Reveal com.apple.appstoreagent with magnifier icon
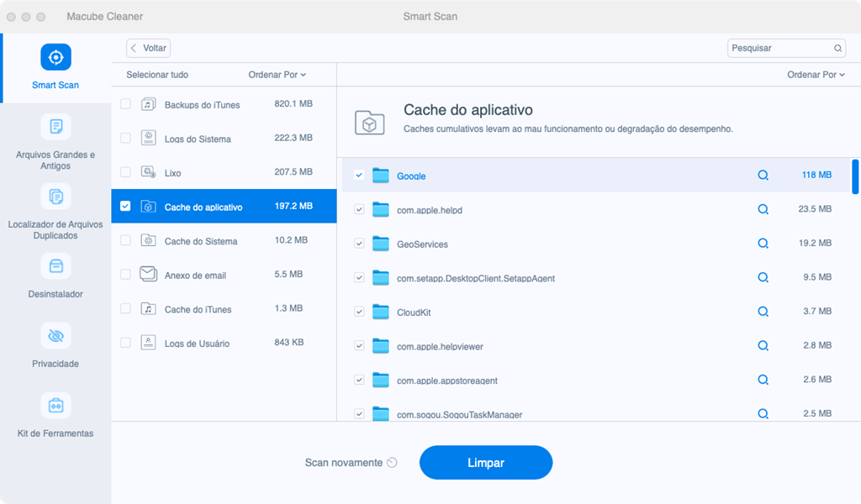Viewport: 861px width, 504px height. pos(763,379)
